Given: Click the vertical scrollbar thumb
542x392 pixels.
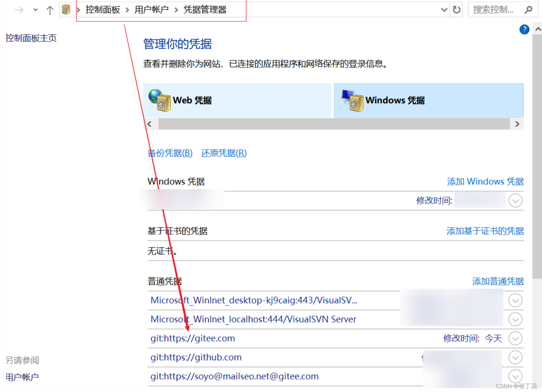Looking at the screenshot, I should [x=537, y=156].
